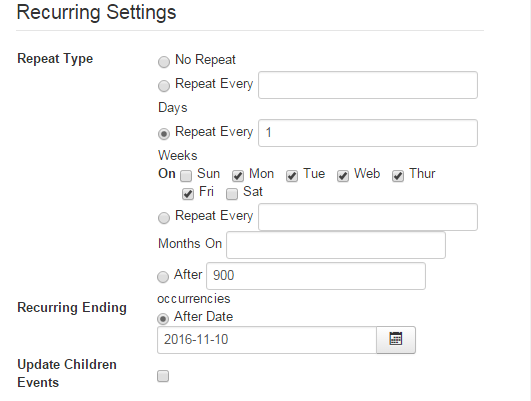
Task: Enable the Sat checkbox
Action: (232, 194)
